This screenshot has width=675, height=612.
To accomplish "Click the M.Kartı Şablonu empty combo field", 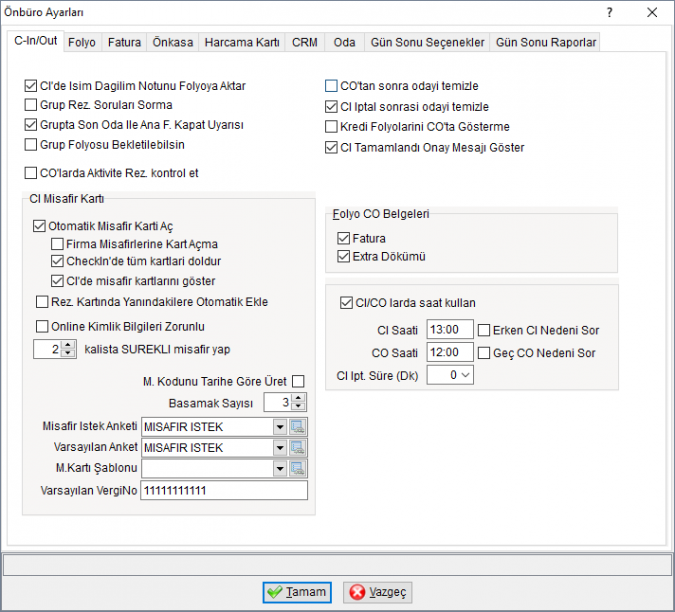I will click(x=207, y=468).
